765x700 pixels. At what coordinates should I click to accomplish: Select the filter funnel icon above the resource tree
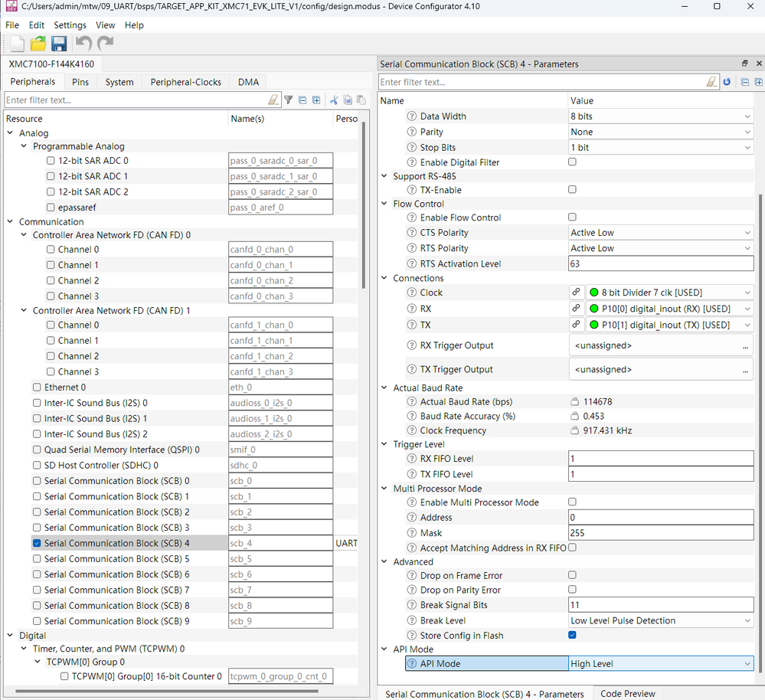pyautogui.click(x=289, y=100)
